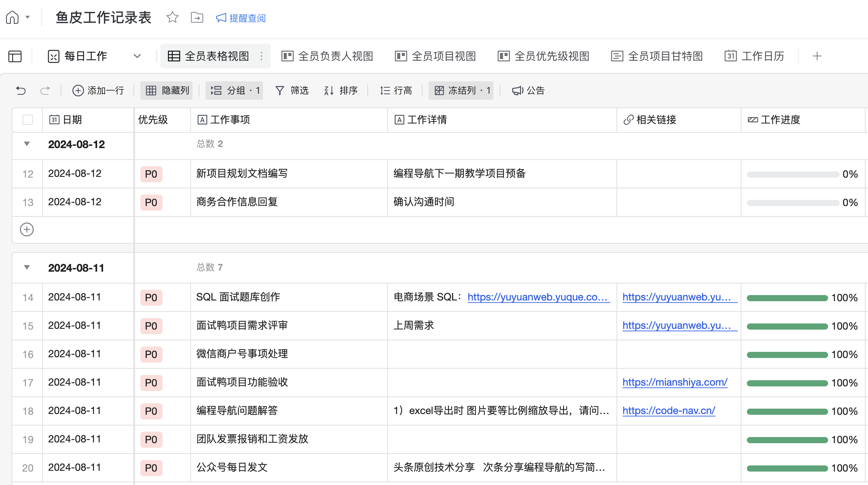Collapse the 2024-08-12 group
Image resolution: width=868 pixels, height=485 pixels.
(27, 144)
